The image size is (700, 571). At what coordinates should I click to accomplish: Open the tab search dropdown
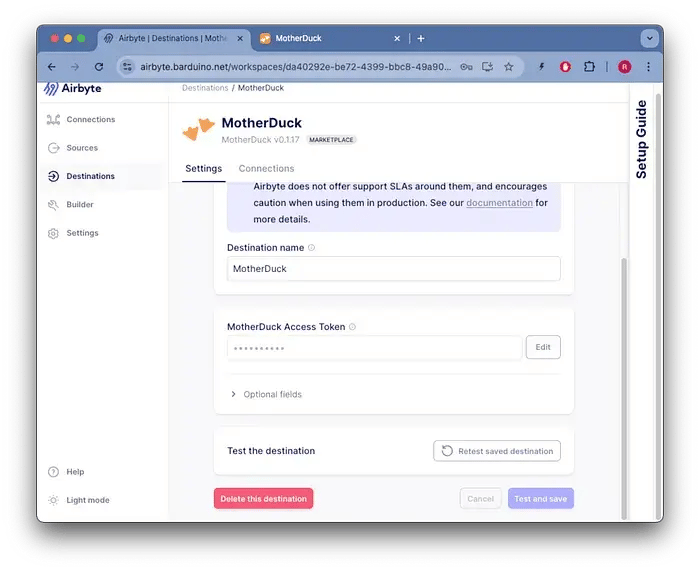(650, 38)
